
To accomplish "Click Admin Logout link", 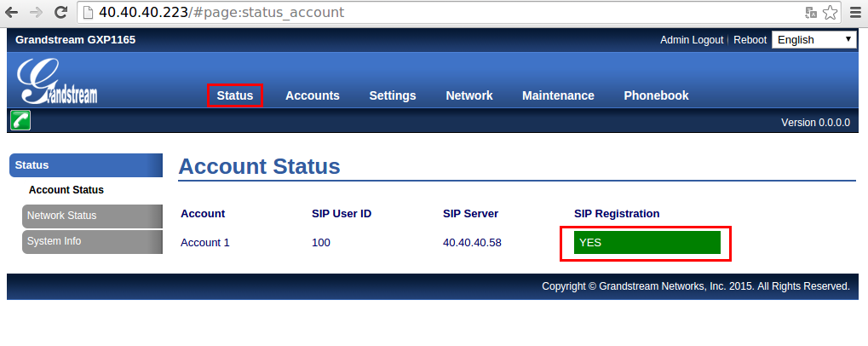I will coord(692,40).
